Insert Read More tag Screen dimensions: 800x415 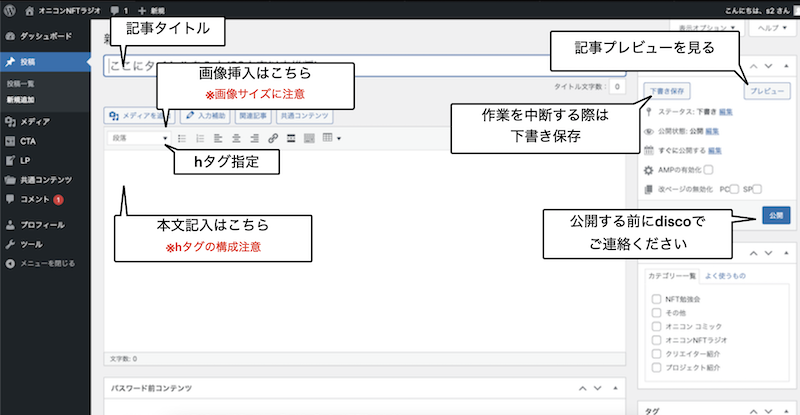click(291, 138)
